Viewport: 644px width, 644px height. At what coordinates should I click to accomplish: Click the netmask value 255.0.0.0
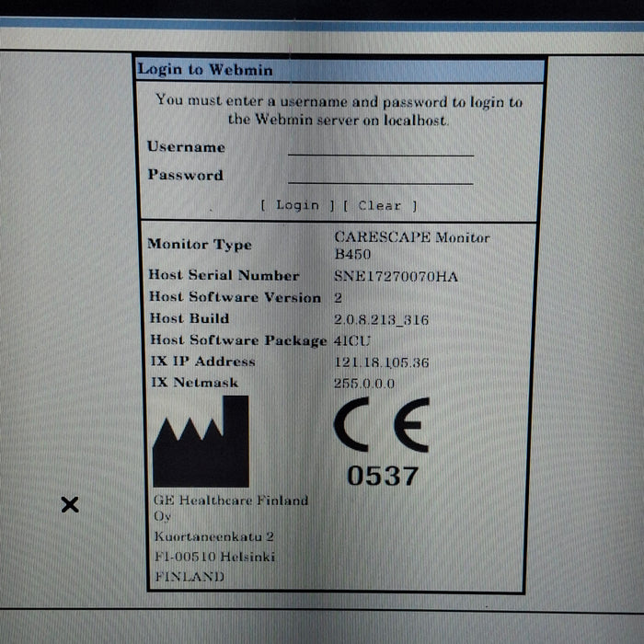point(364,384)
